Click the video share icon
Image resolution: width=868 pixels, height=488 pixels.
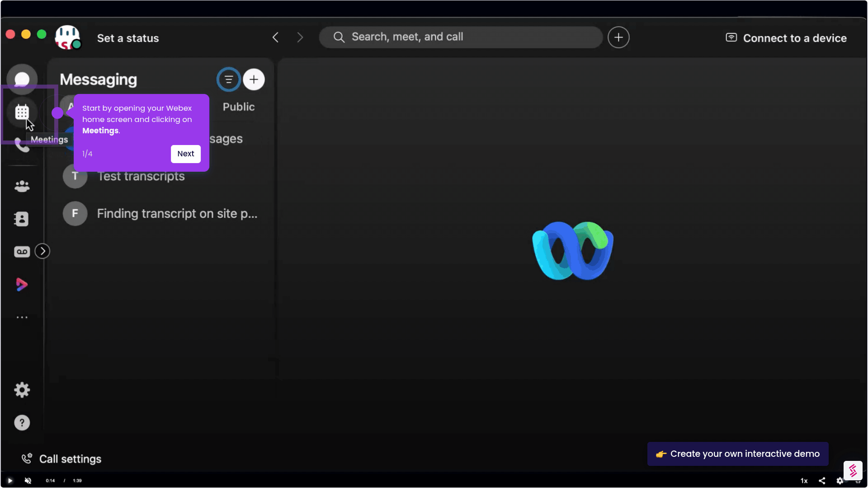[822, 481]
